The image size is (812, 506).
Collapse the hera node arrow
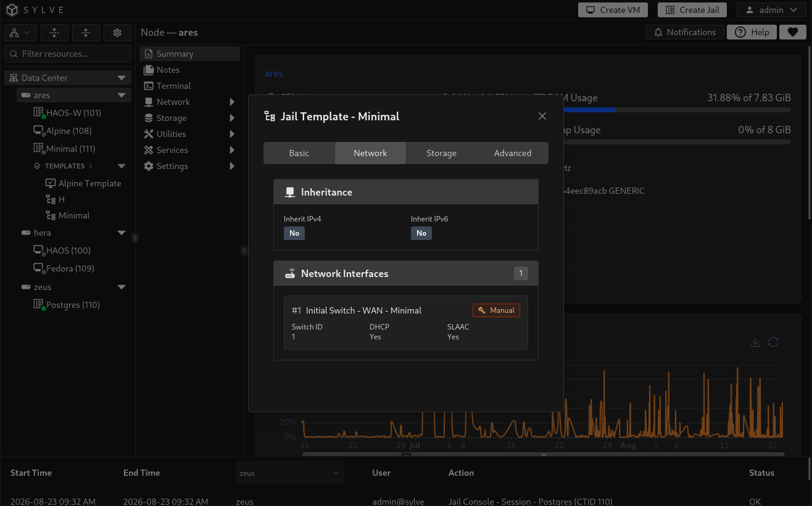122,233
